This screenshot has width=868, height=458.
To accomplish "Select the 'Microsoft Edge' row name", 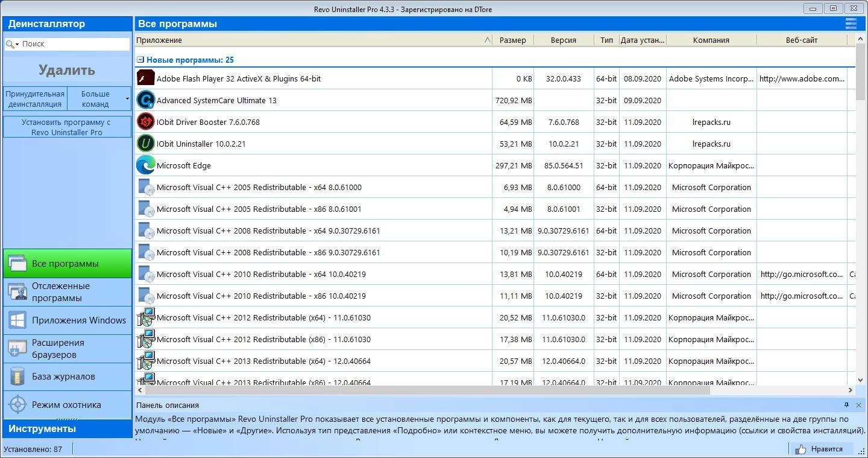I will click(x=183, y=165).
